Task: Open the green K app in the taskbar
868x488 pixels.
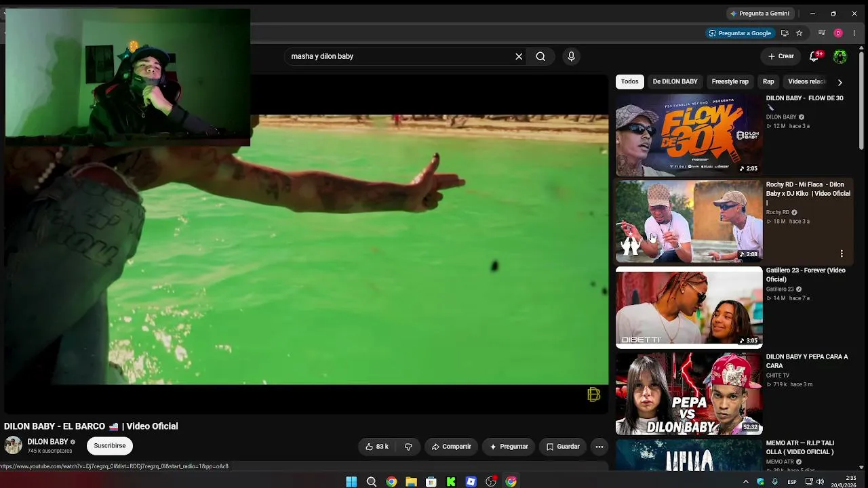Action: point(451,481)
